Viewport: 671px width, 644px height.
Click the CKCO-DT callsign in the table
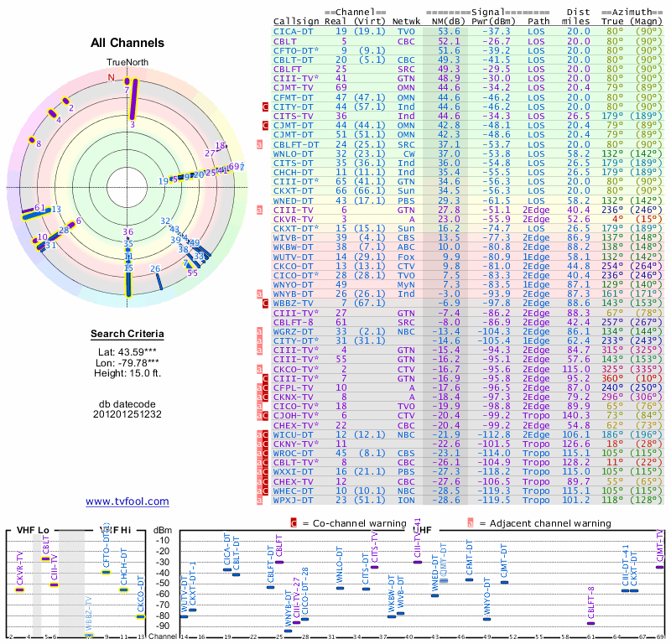coord(293,266)
